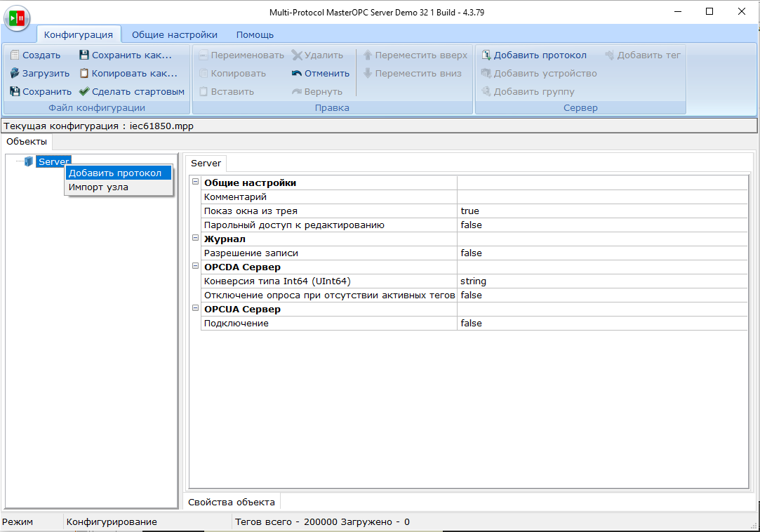This screenshot has height=532, width=760.
Task: Click Текущая конфигурация iec61850.mpp text
Action: click(98, 126)
